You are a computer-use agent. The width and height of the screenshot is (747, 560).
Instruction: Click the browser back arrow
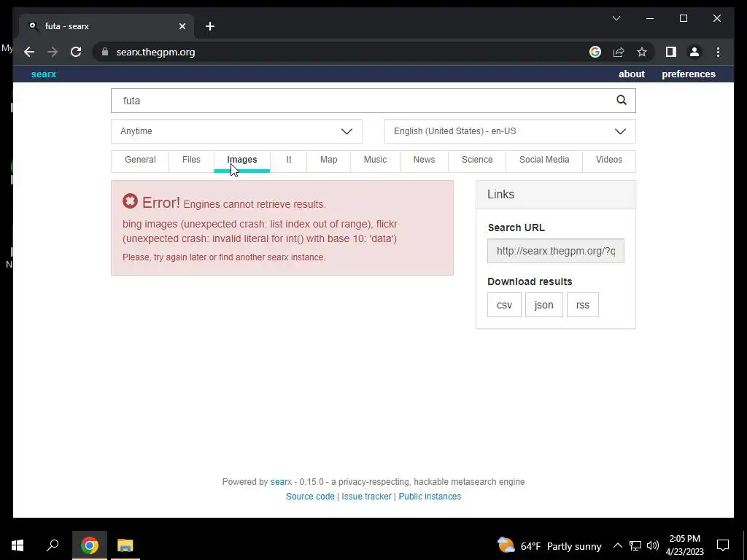point(29,52)
